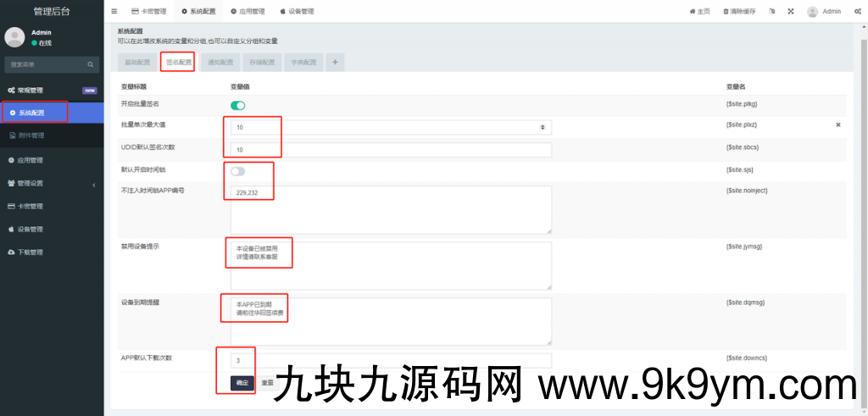Viewport: 868px width, 416px height.
Task: Click the 不注入时间轴APP编号 textarea
Action: (391, 209)
